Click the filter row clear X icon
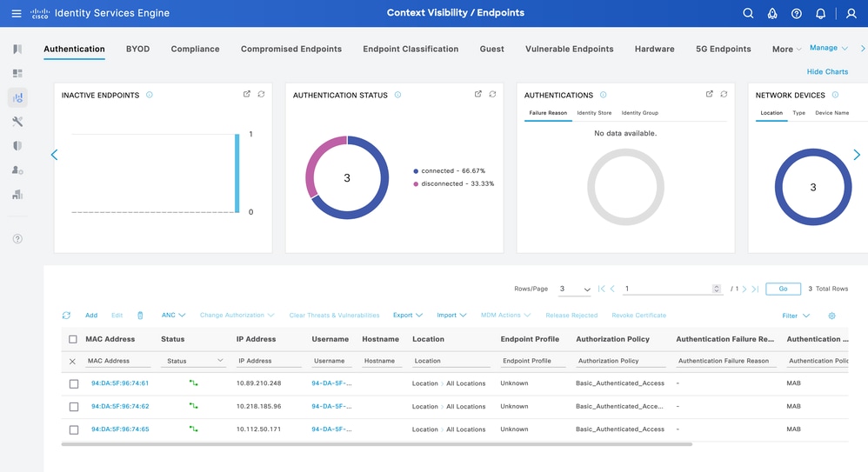 (72, 362)
